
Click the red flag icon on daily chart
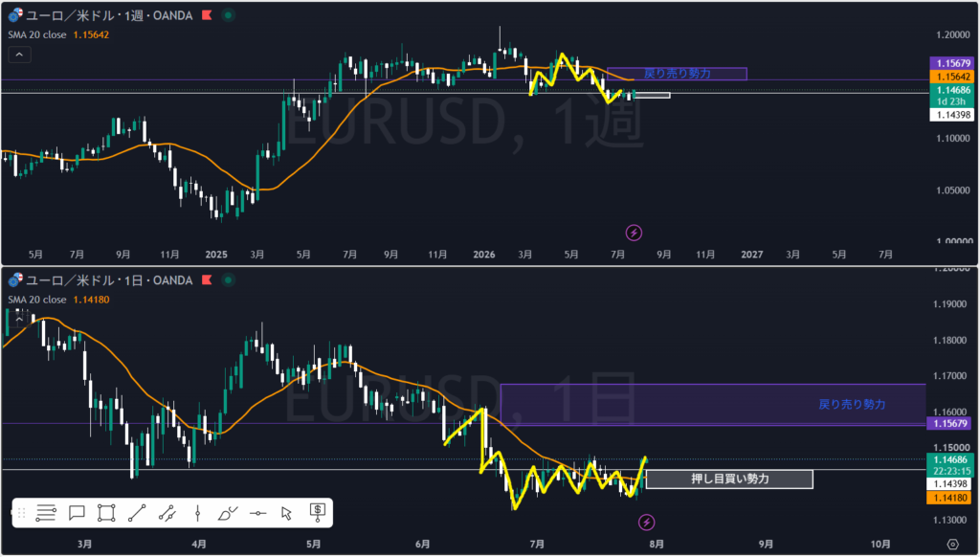(207, 280)
